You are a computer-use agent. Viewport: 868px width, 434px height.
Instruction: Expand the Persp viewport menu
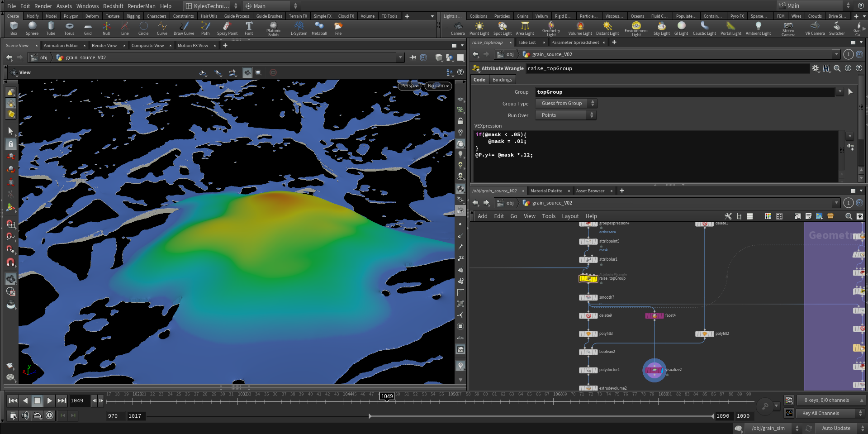coord(409,86)
